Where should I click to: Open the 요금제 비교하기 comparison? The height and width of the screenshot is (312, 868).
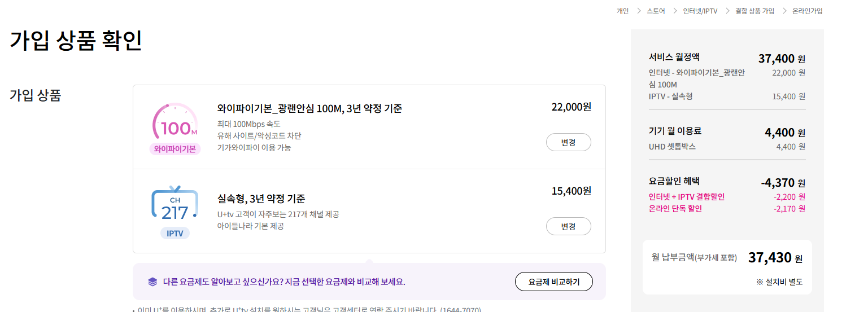click(553, 282)
